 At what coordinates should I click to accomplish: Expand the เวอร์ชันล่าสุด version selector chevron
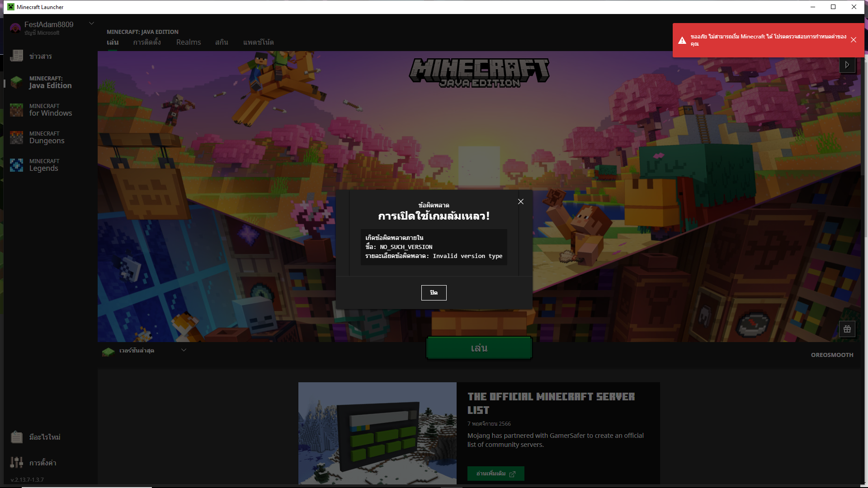click(x=184, y=350)
